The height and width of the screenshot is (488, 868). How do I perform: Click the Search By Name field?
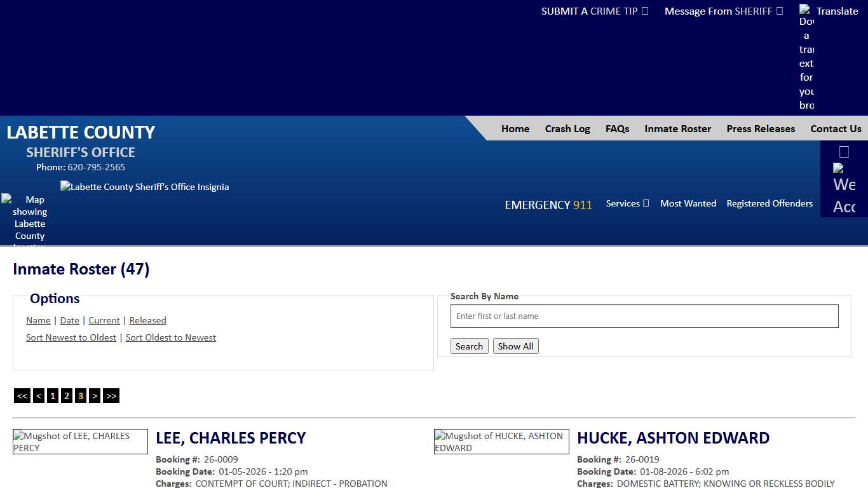[x=644, y=316]
